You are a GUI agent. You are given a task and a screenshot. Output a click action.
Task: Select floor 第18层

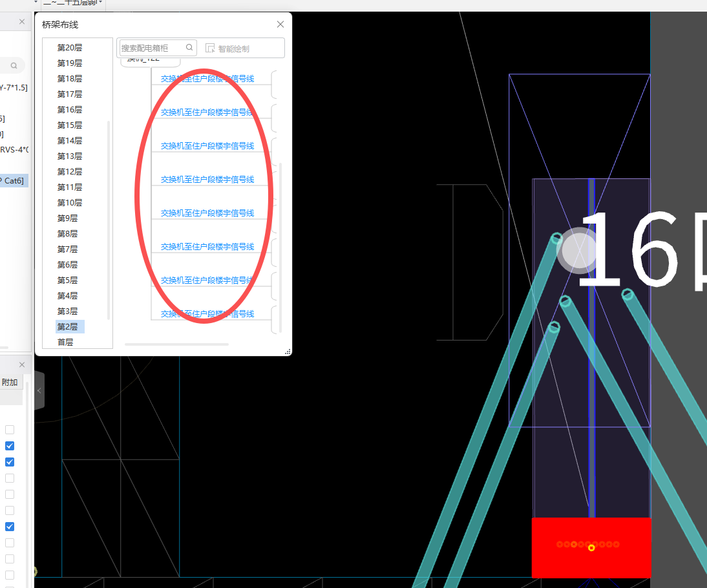click(70, 79)
